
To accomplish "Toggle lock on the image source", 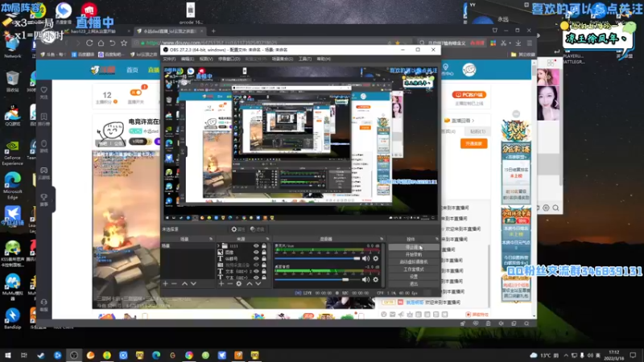I will (264, 252).
